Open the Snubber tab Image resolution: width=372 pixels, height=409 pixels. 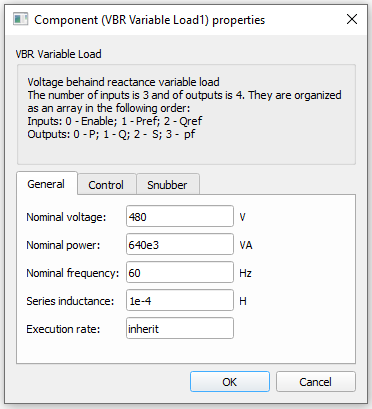click(167, 185)
